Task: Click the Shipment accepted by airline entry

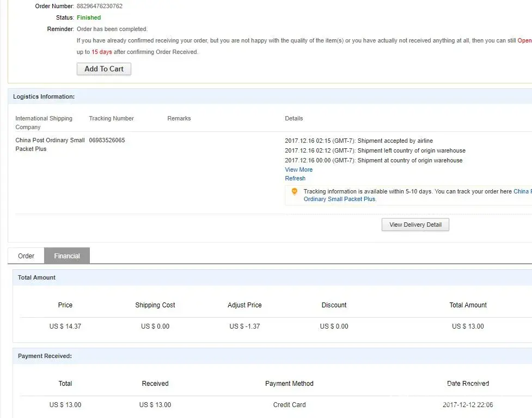Action: 359,141
